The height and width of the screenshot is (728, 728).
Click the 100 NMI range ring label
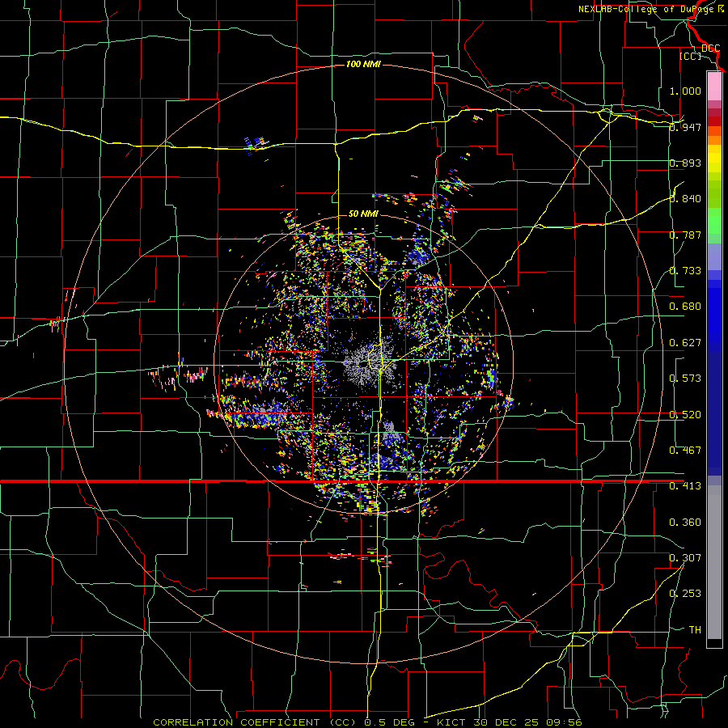click(x=363, y=64)
